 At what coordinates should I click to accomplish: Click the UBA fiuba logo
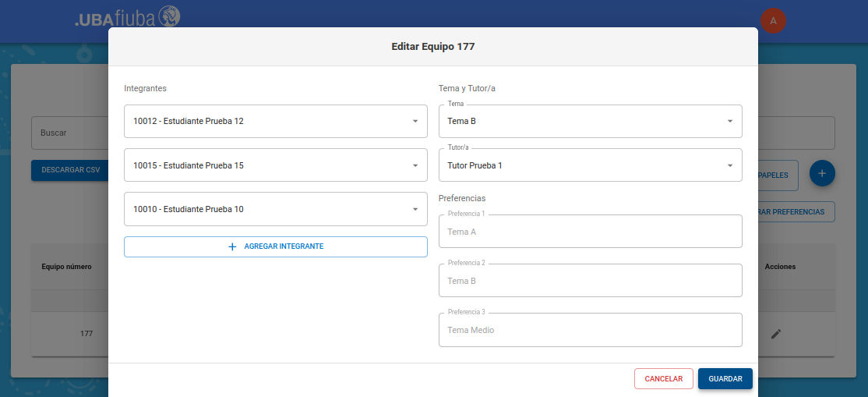coord(127,18)
